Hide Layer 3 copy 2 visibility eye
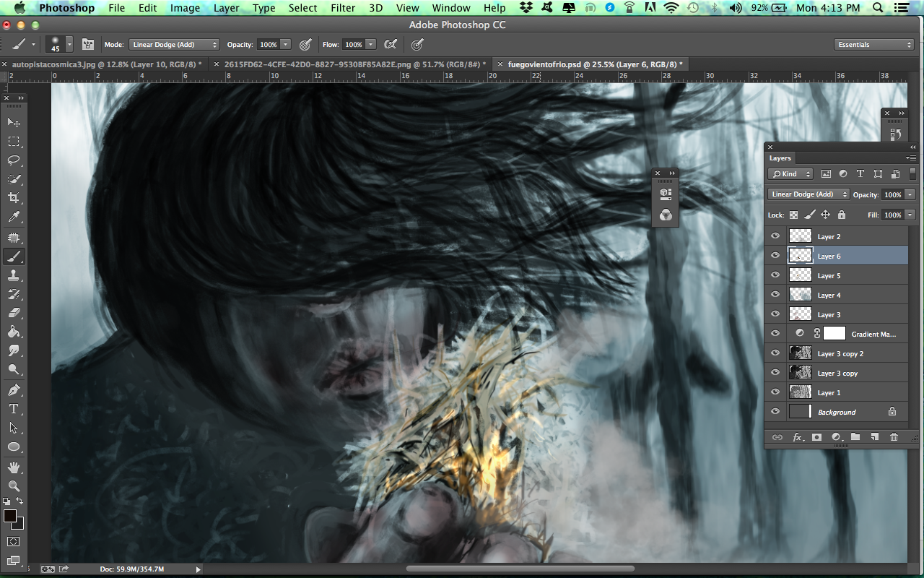This screenshot has height=578, width=924. pos(775,353)
